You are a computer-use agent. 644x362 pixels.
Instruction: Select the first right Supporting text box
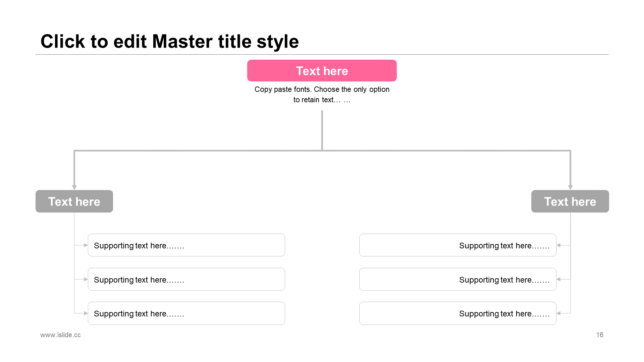(458, 245)
